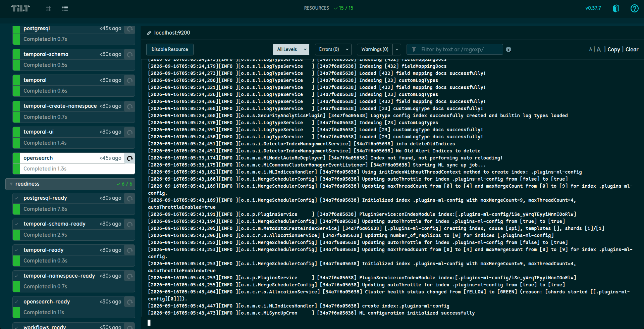Click the 'Cluster health status changed' log line

[x=389, y=295]
